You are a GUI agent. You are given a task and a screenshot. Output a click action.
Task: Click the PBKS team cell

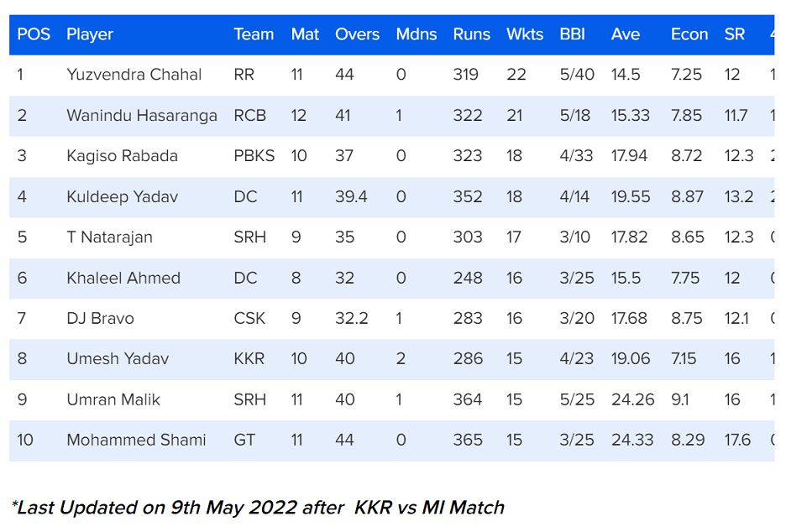point(254,156)
